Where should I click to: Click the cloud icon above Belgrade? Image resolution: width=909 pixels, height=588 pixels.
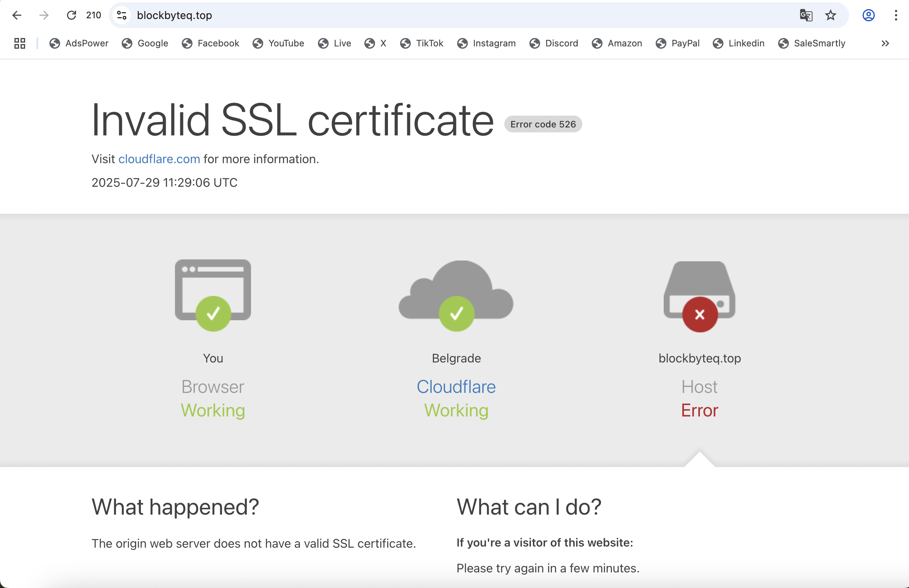pyautogui.click(x=456, y=296)
